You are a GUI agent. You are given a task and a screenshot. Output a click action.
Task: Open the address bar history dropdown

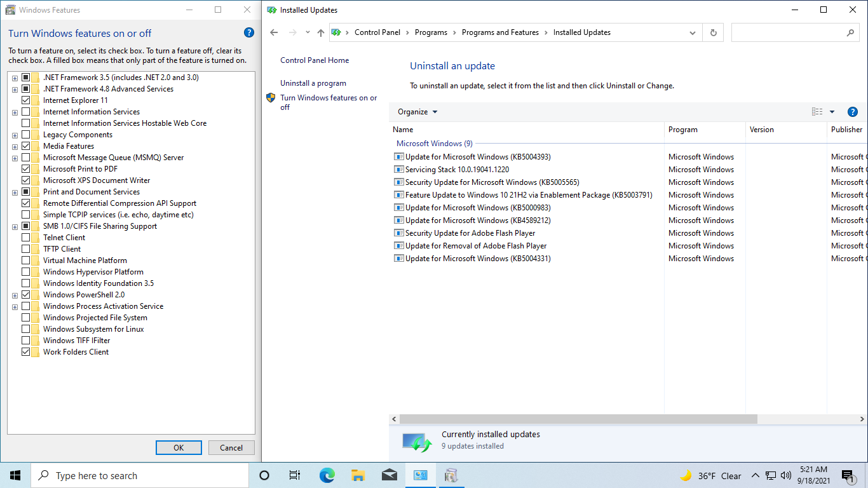coord(693,32)
